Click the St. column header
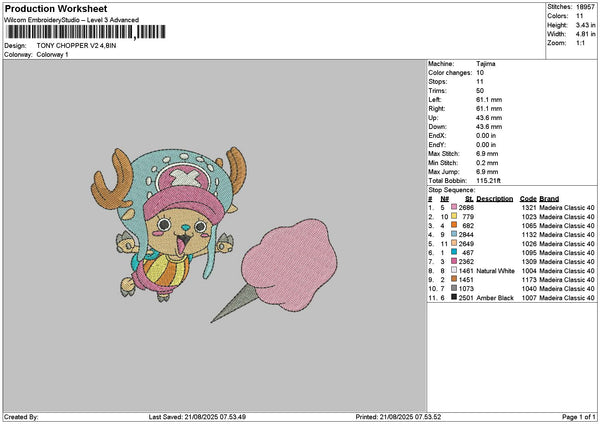 pyautogui.click(x=468, y=198)
